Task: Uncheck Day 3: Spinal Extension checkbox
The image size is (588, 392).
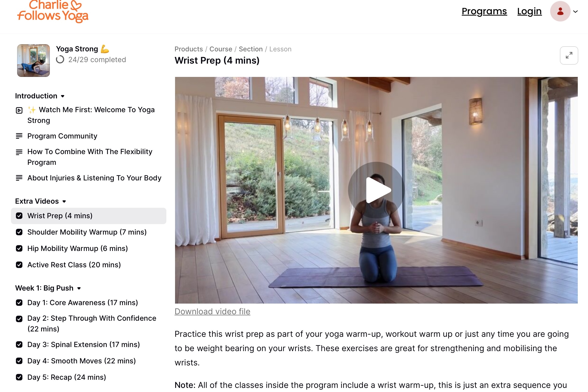Action: (19, 344)
